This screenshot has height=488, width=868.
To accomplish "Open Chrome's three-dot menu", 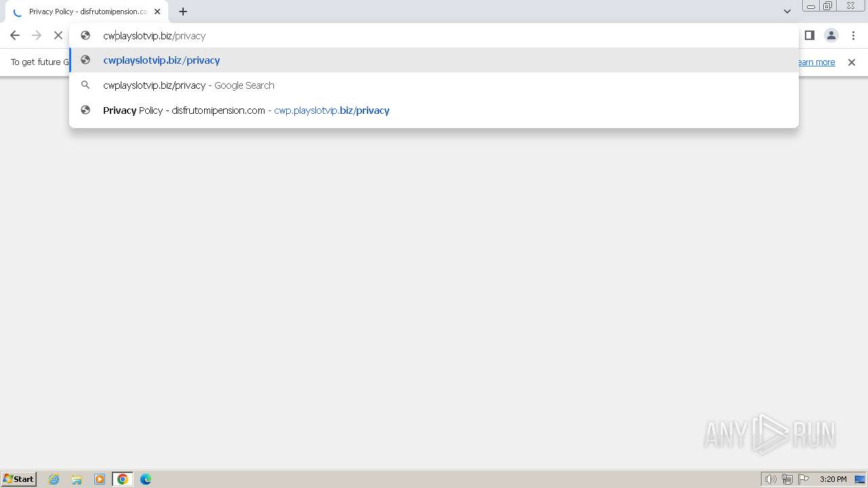I will pyautogui.click(x=853, y=35).
